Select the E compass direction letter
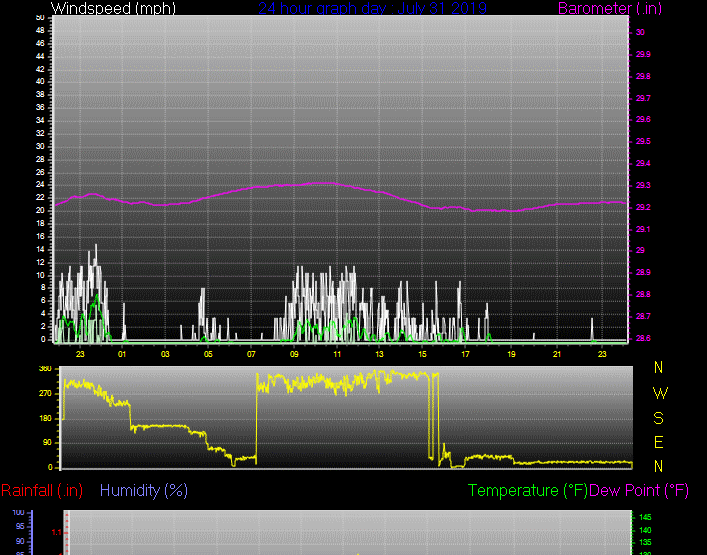The height and width of the screenshot is (555, 707). pos(658,442)
